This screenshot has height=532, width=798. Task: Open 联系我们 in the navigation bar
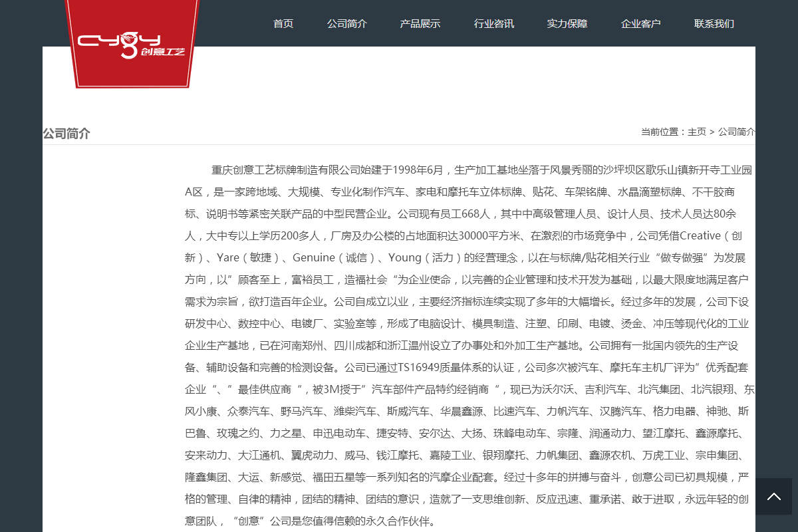click(x=714, y=24)
